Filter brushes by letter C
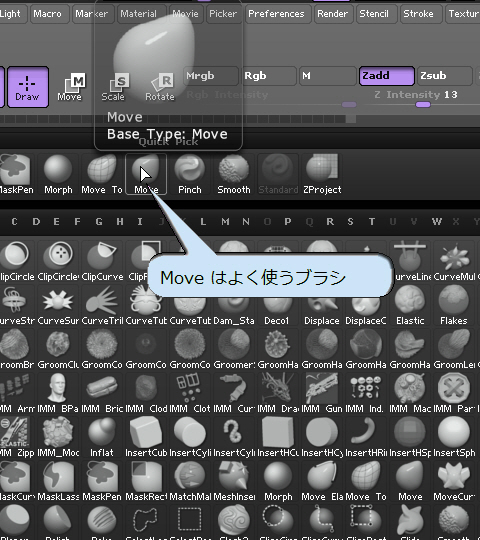480x540 pixels. 14,221
